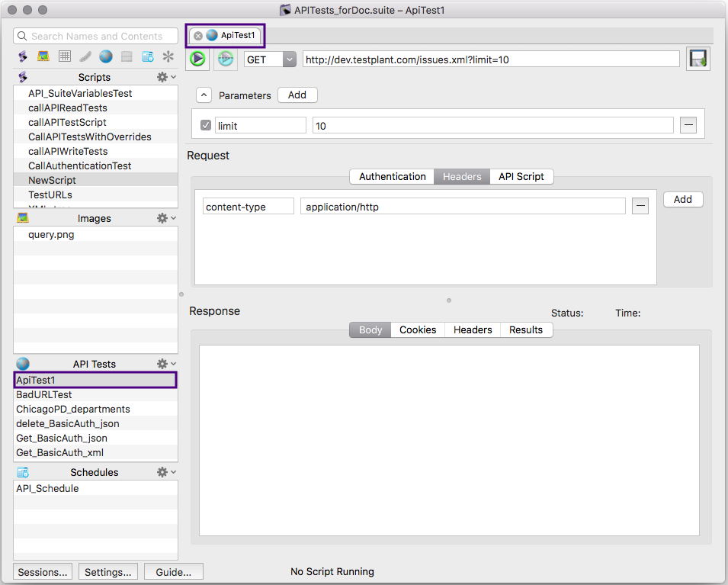Switch to the response Results tab
The image size is (728, 585).
pos(526,330)
